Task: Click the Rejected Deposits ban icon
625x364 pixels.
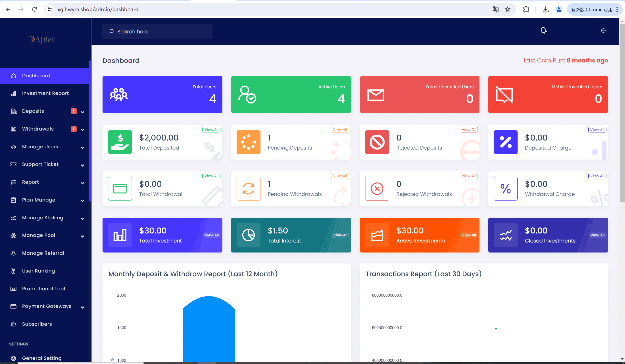Action: coord(377,142)
